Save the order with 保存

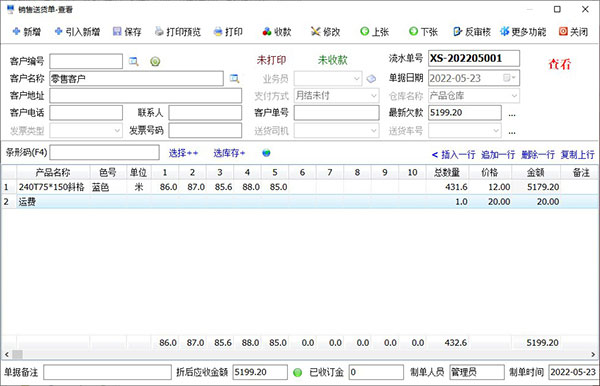(x=127, y=32)
